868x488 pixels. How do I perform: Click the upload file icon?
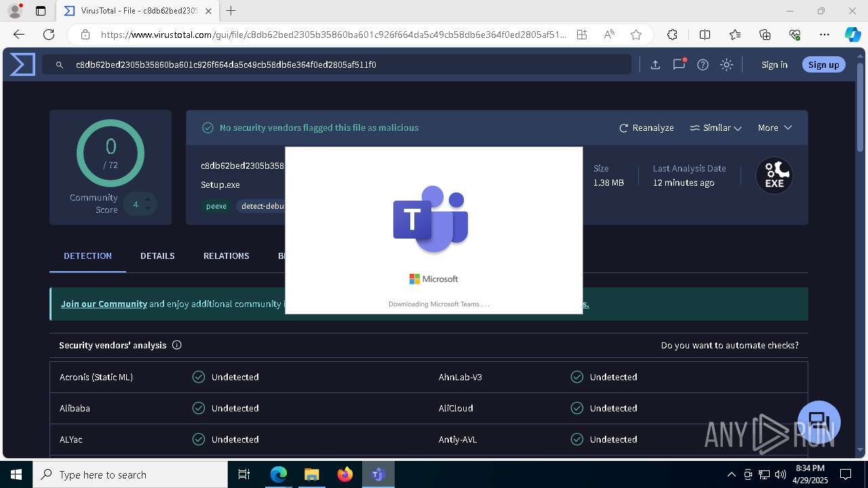point(655,65)
